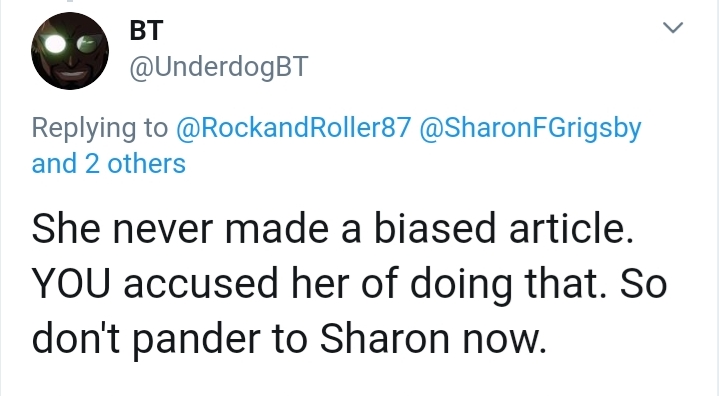This screenshot has height=396, width=719.
Task: Open the @RockandRoller87 mention
Action: pyautogui.click(x=293, y=127)
